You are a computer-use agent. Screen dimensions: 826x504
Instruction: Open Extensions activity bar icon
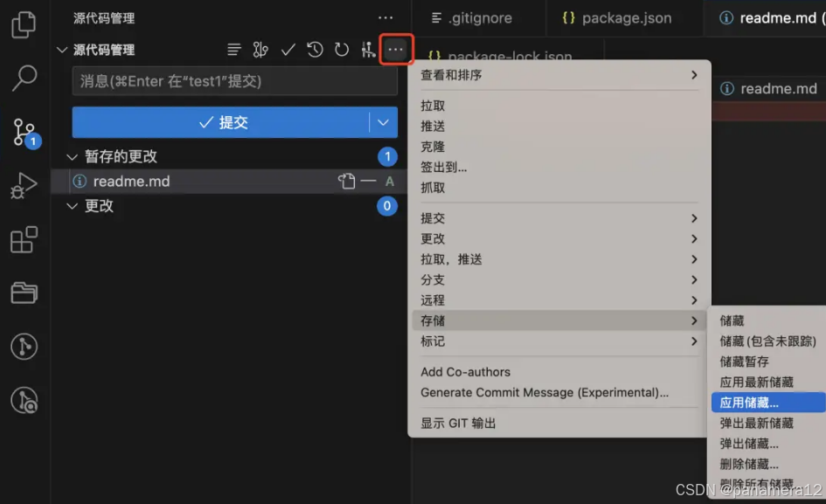point(24,239)
